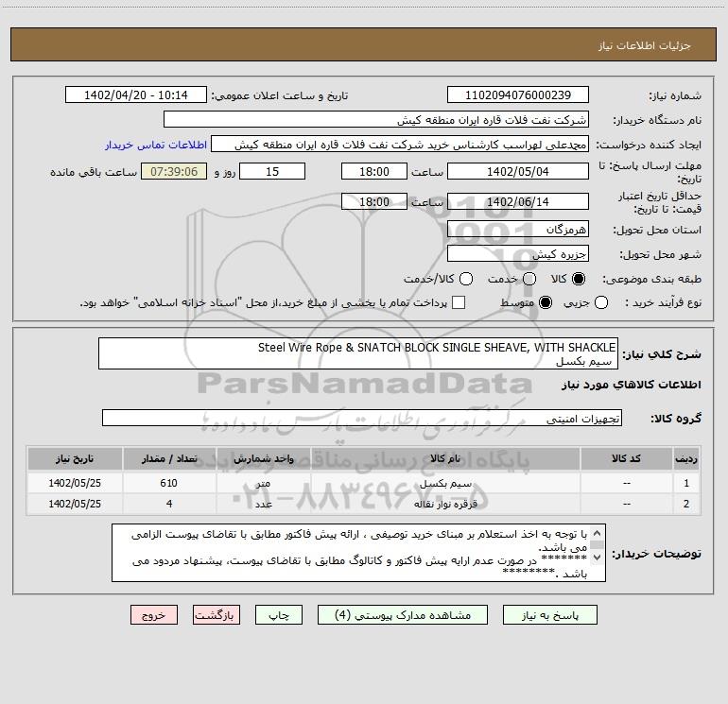Click the response deadline date 1402/05/04
728x704 pixels.
point(518,171)
